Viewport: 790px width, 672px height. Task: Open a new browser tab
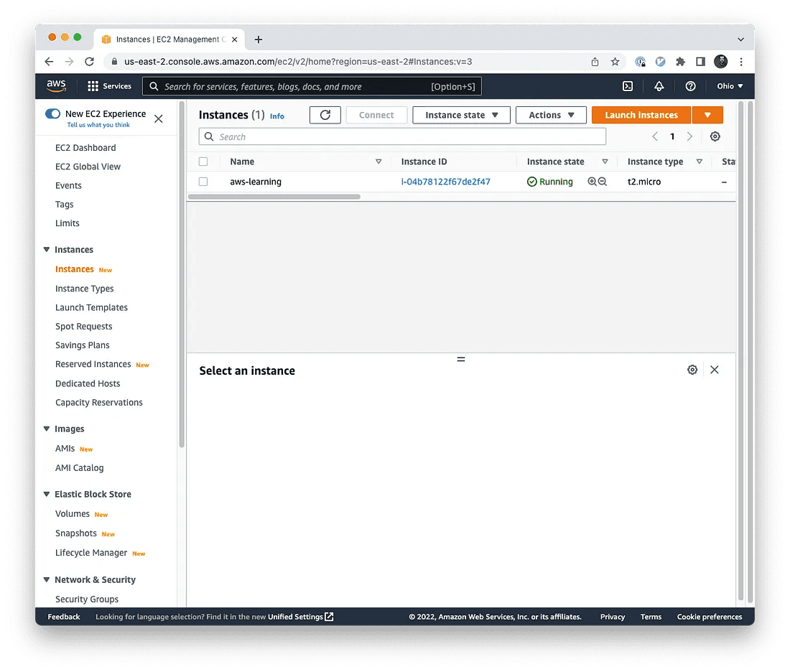(258, 39)
